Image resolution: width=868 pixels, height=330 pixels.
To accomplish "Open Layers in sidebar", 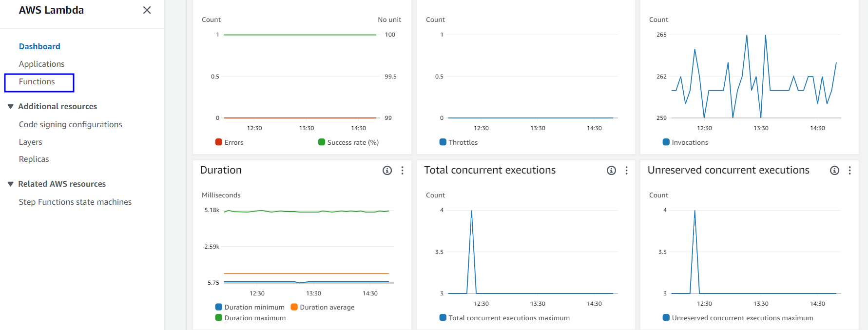I will pos(31,142).
